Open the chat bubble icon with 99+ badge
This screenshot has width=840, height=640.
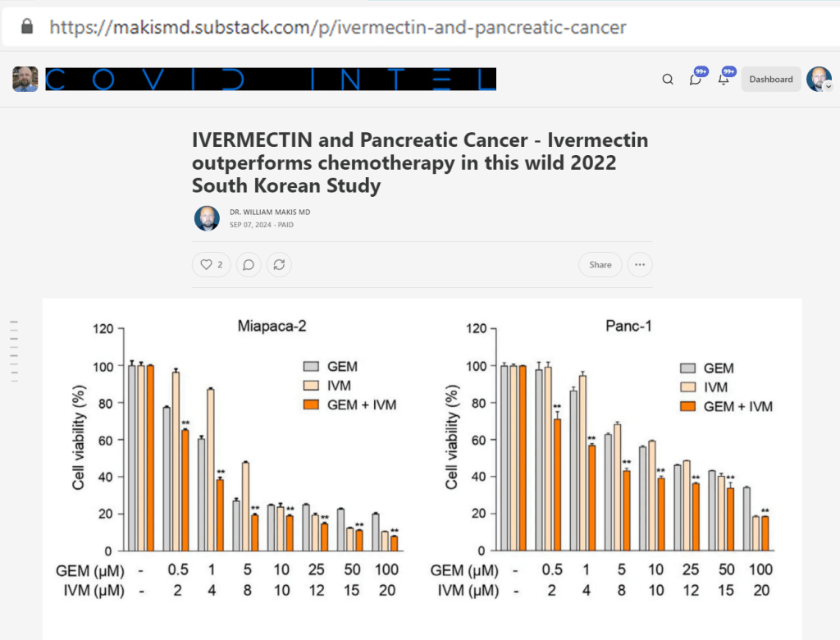coord(696,80)
